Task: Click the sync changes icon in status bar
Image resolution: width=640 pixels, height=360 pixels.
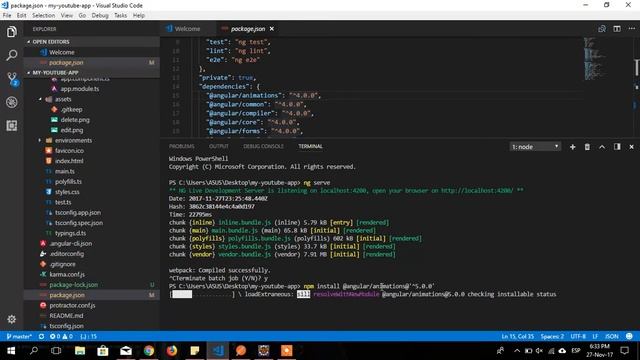Action: (x=41, y=336)
